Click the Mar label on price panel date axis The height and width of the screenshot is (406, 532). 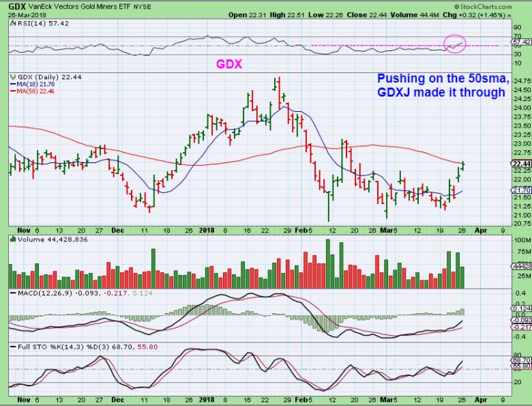pos(386,230)
